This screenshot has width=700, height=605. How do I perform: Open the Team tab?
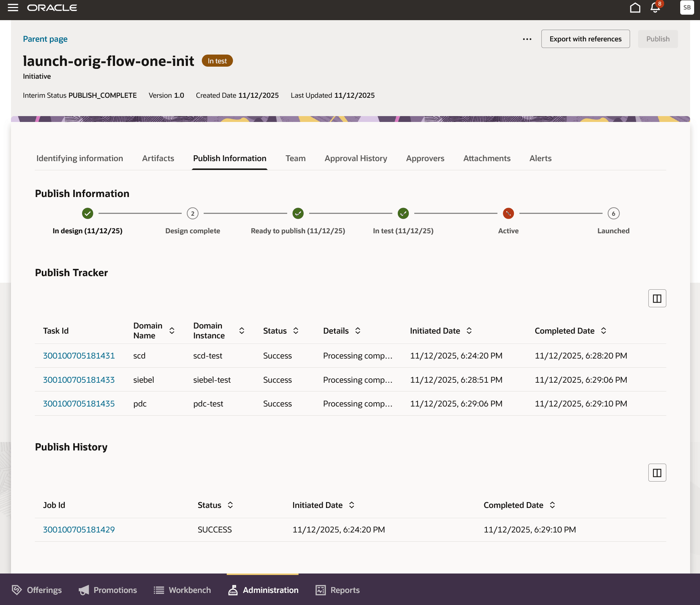coord(295,158)
